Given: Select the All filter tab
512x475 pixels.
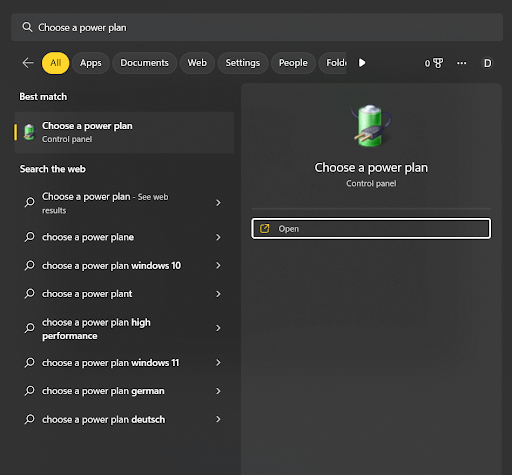Looking at the screenshot, I should point(56,63).
